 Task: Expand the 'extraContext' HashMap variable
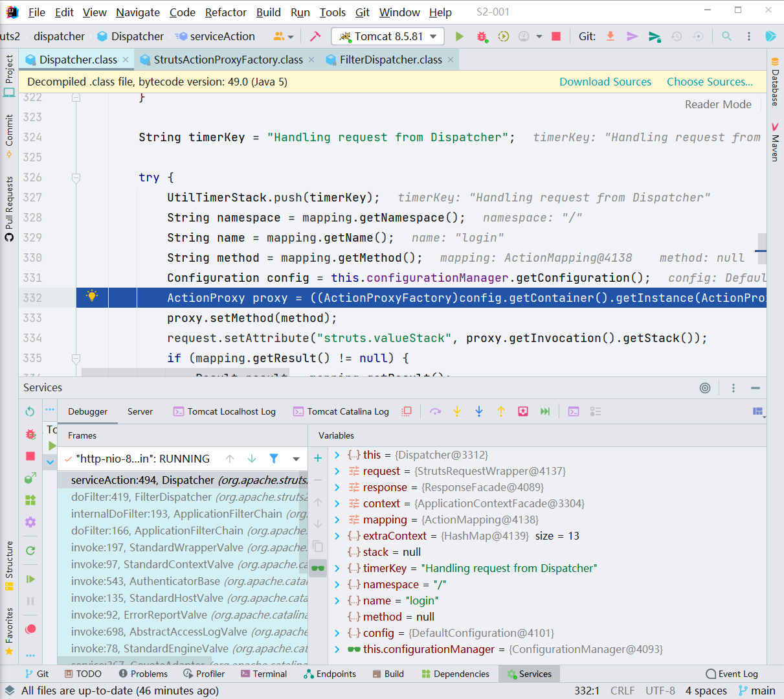(337, 536)
